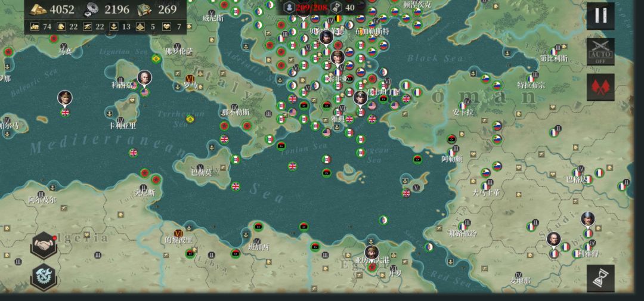Viewport: 644px width, 301px height.
Task: Select the American general near Corsica
Action: click(x=144, y=77)
